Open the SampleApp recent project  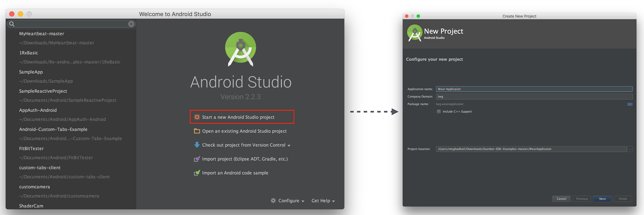click(31, 72)
